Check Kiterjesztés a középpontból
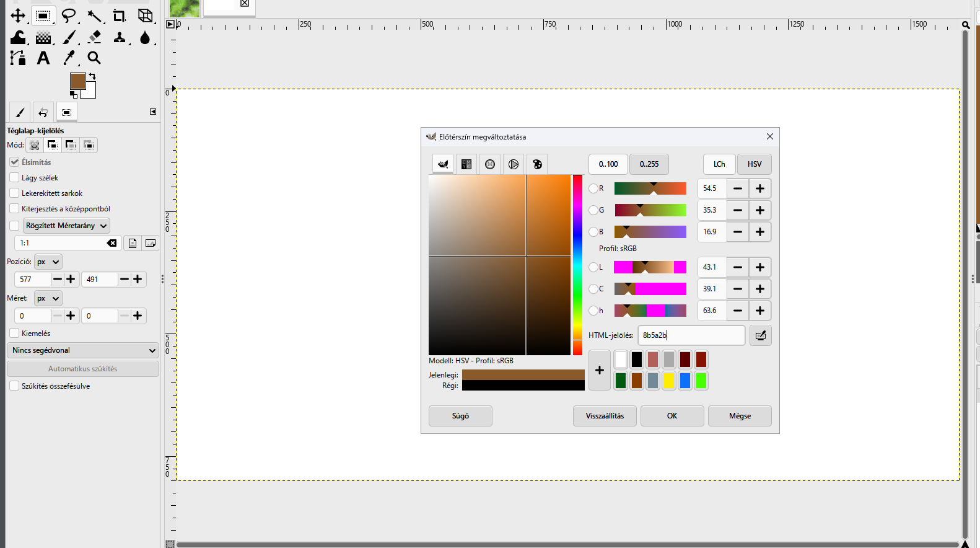Image resolution: width=980 pixels, height=548 pixels. click(14, 208)
